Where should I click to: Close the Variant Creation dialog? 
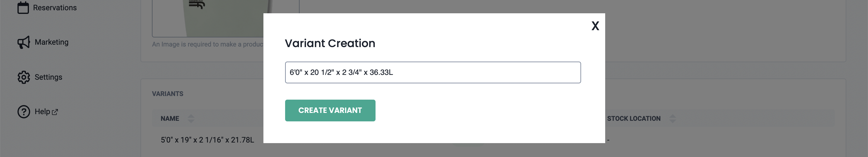[595, 26]
